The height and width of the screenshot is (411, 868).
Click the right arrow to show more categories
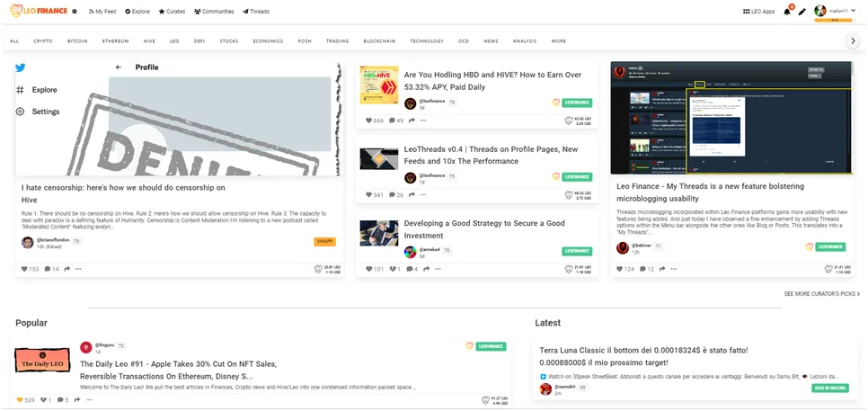[x=853, y=41]
